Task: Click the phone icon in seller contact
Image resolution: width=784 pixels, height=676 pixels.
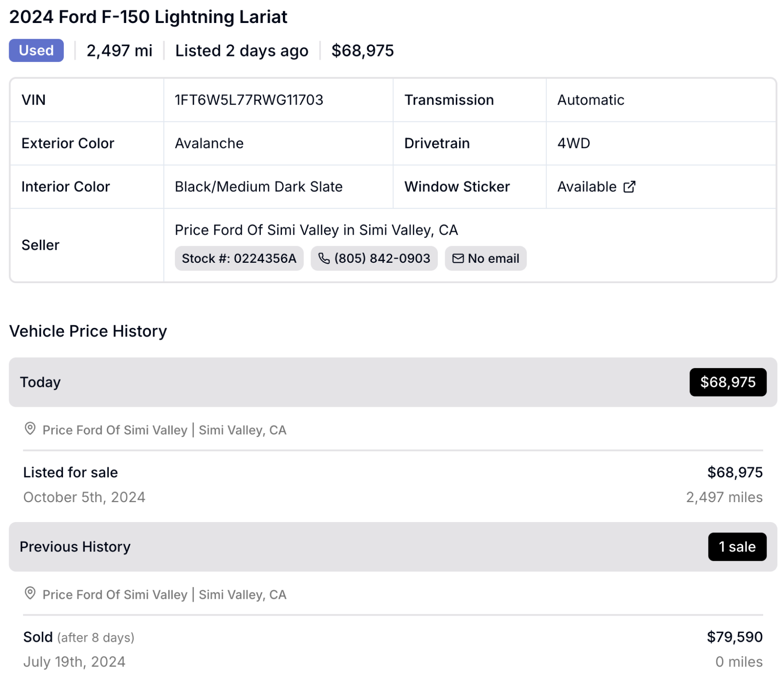Action: click(x=324, y=258)
